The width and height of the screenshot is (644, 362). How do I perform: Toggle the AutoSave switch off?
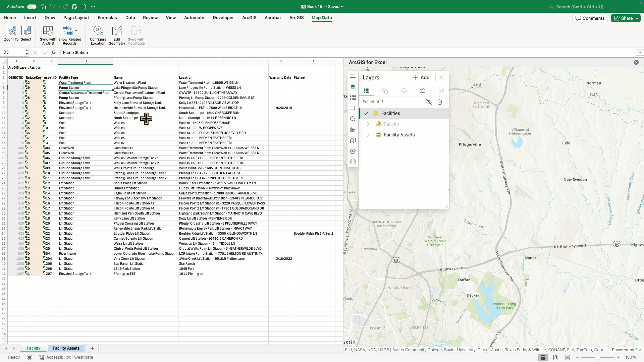[x=32, y=6]
